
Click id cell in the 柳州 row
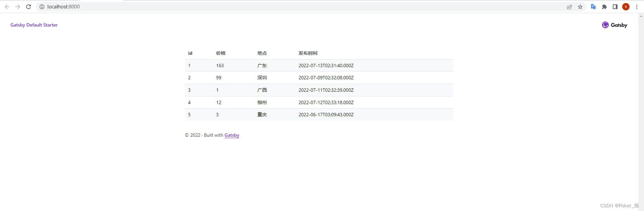pyautogui.click(x=189, y=102)
